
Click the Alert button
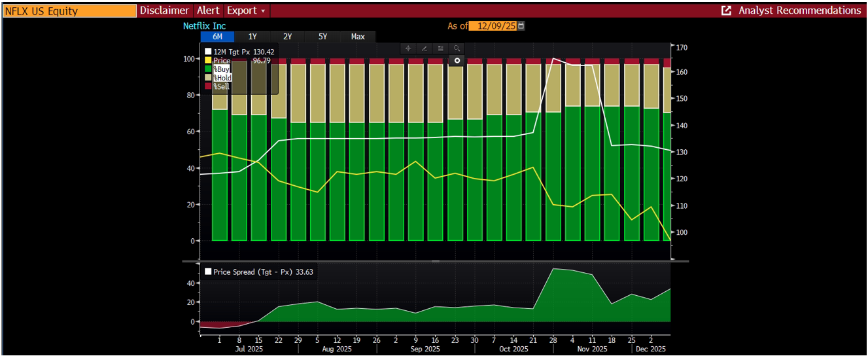[x=208, y=11]
